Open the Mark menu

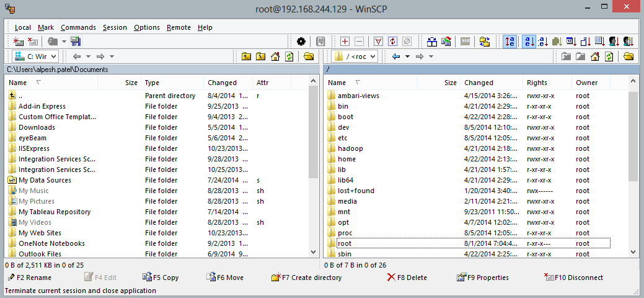tap(46, 27)
